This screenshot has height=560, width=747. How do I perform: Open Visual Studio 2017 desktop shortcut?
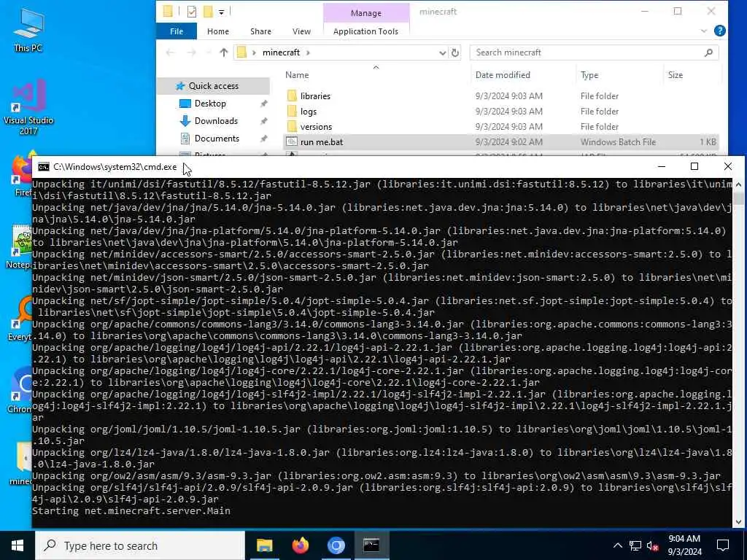point(28,108)
